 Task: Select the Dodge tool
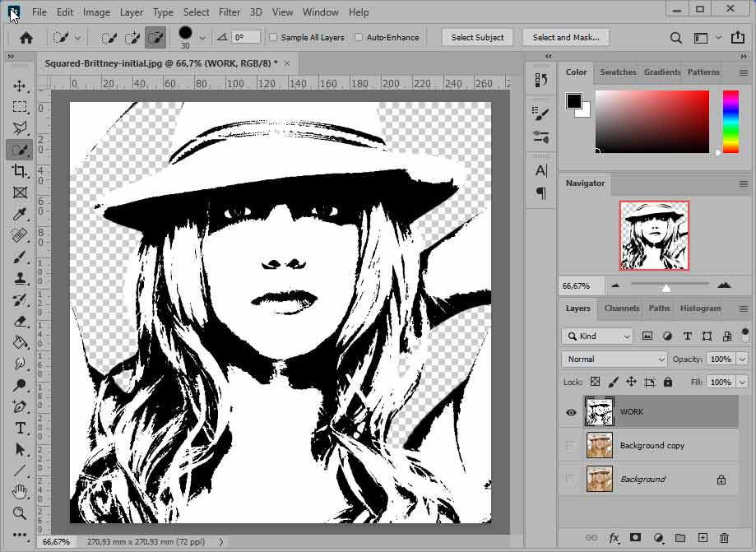coord(19,385)
